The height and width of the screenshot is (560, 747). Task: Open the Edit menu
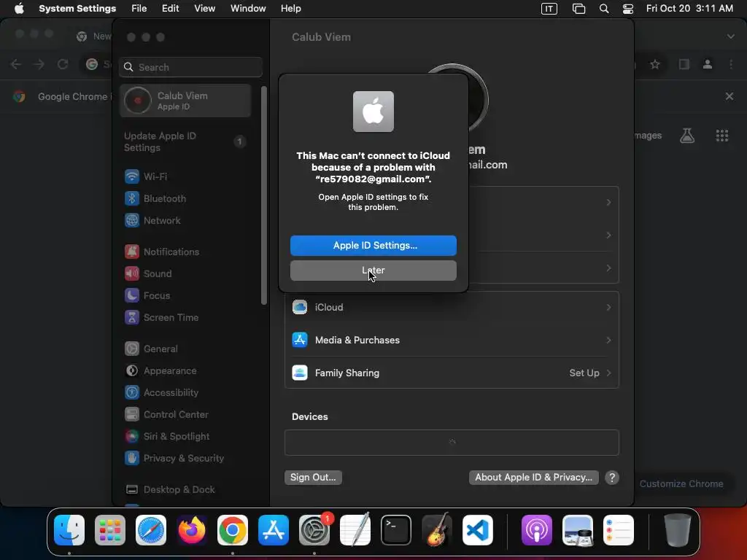(170, 9)
